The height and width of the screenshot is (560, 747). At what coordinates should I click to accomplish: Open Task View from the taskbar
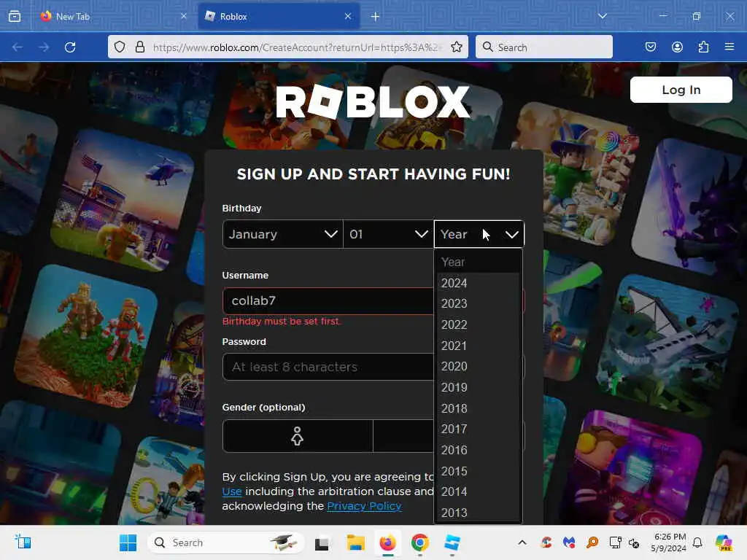click(322, 542)
